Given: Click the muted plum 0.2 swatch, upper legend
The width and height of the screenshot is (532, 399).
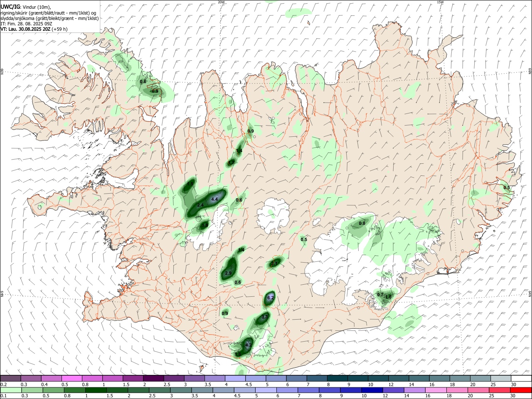Looking at the screenshot, I should [10, 378].
